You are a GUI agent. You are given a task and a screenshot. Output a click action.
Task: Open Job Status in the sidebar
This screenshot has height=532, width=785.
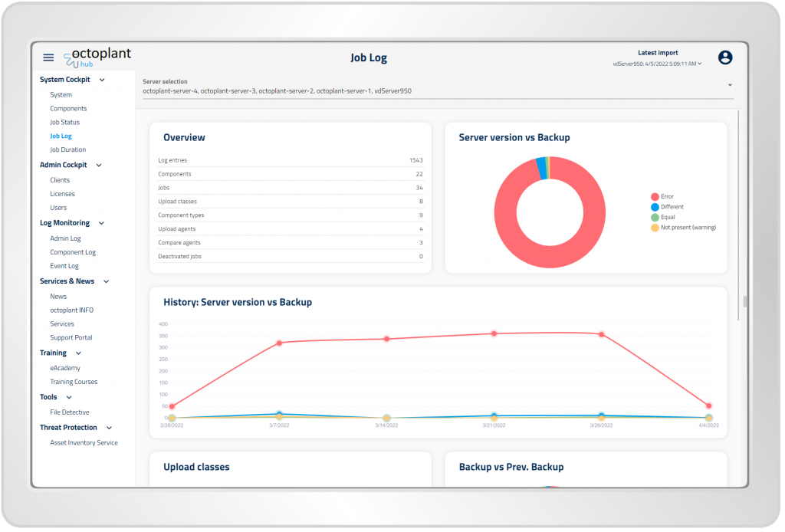(64, 123)
